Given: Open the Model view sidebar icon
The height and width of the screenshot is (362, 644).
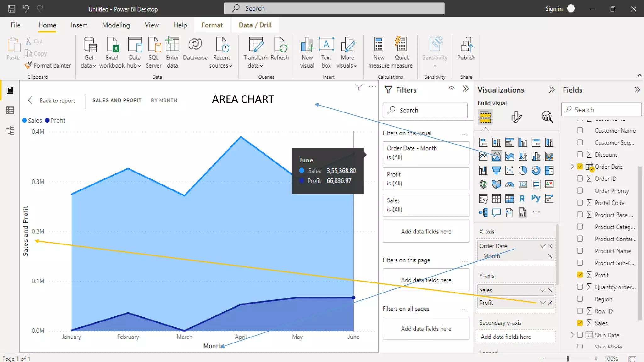Looking at the screenshot, I should pos(10,130).
